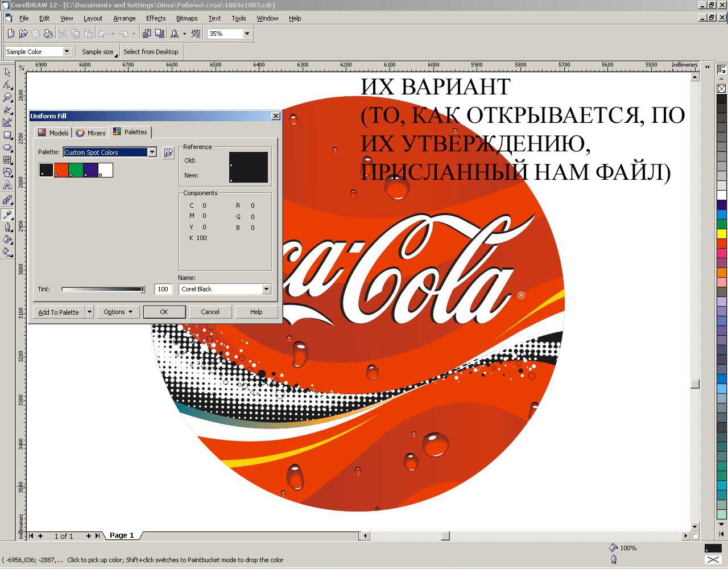The height and width of the screenshot is (569, 728).
Task: Open palette file icon in Uniform Fill
Action: click(x=168, y=152)
